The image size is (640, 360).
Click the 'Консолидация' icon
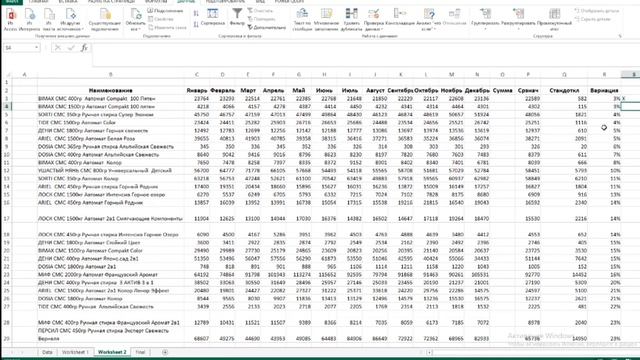(x=400, y=17)
